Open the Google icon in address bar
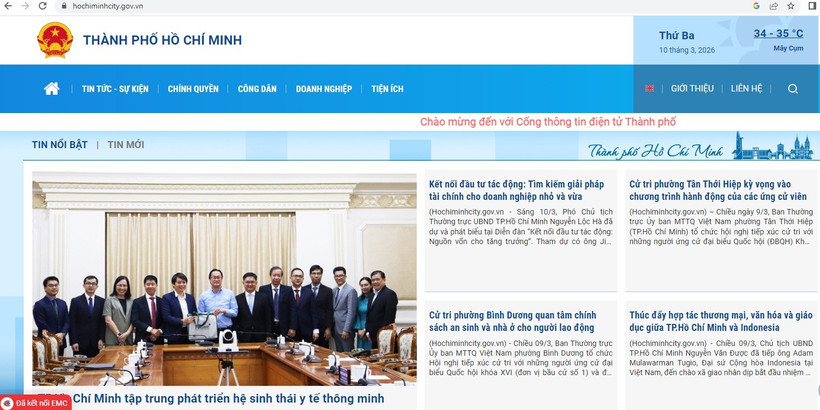 click(756, 6)
